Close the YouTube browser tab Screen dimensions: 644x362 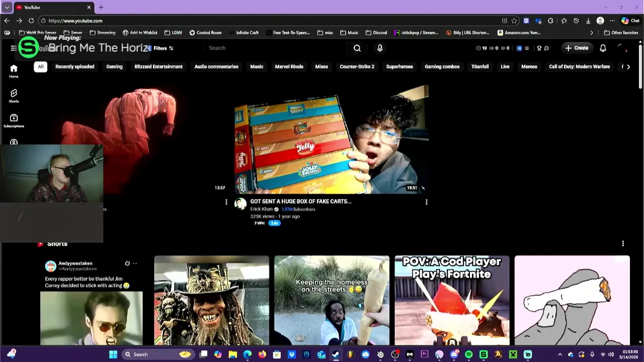(89, 7)
